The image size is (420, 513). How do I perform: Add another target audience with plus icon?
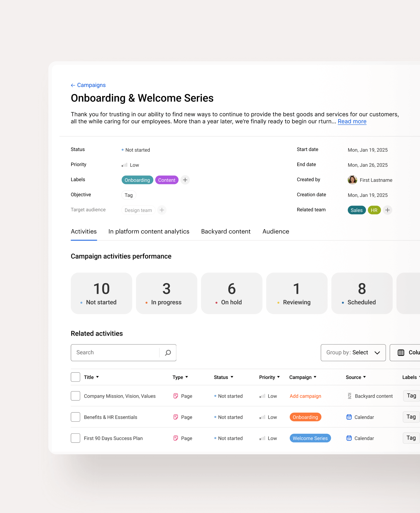point(162,210)
